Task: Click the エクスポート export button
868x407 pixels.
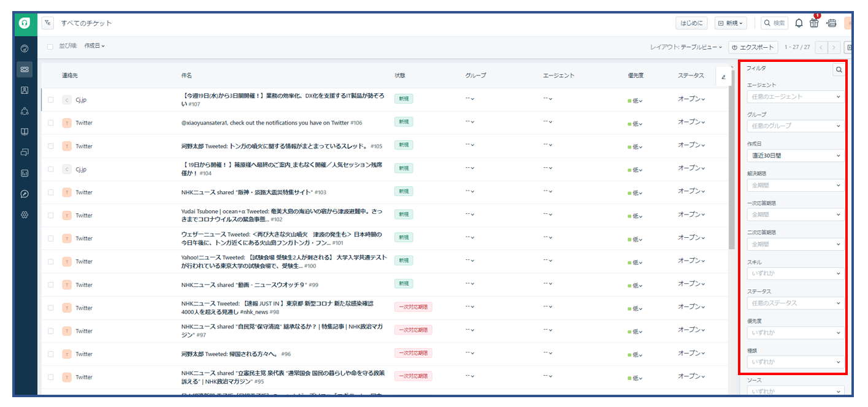Action: pos(753,47)
